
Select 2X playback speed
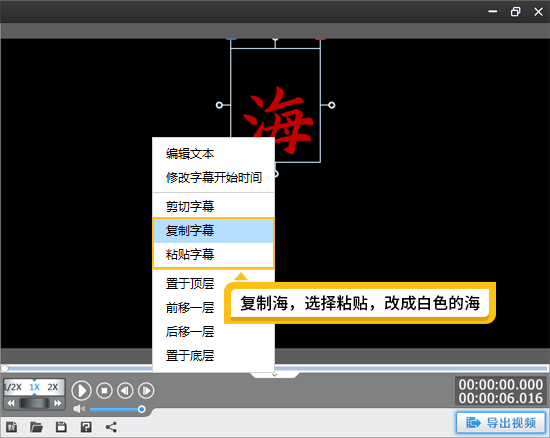(53, 387)
